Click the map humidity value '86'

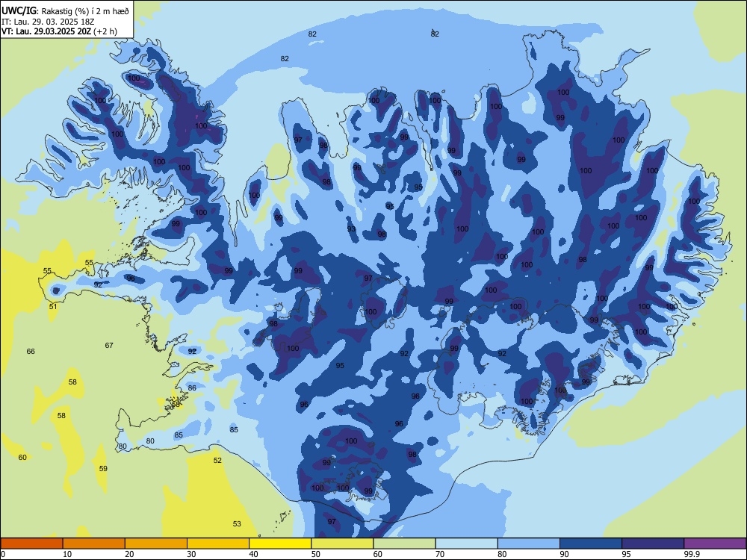coord(192,388)
